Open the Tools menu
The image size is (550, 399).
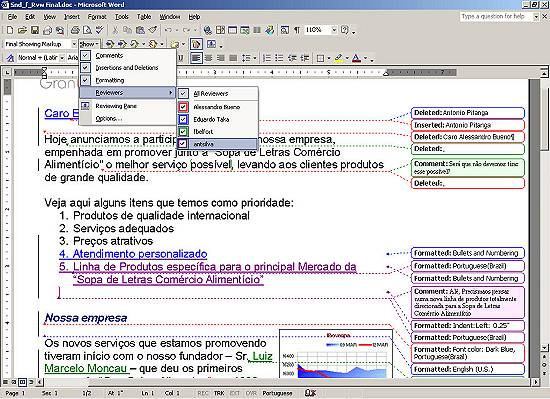point(122,16)
